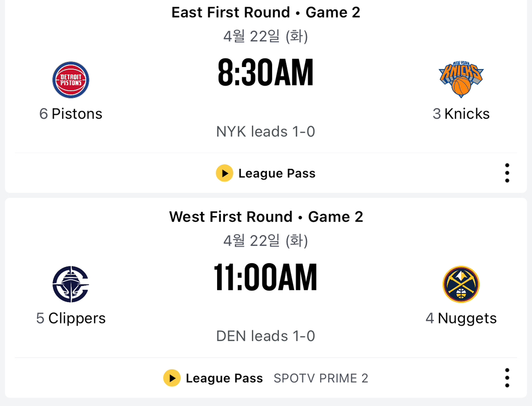Click the SPOTV PRIME 2 broadcaster label
Viewport: 532px width, 406px height.
coord(321,378)
